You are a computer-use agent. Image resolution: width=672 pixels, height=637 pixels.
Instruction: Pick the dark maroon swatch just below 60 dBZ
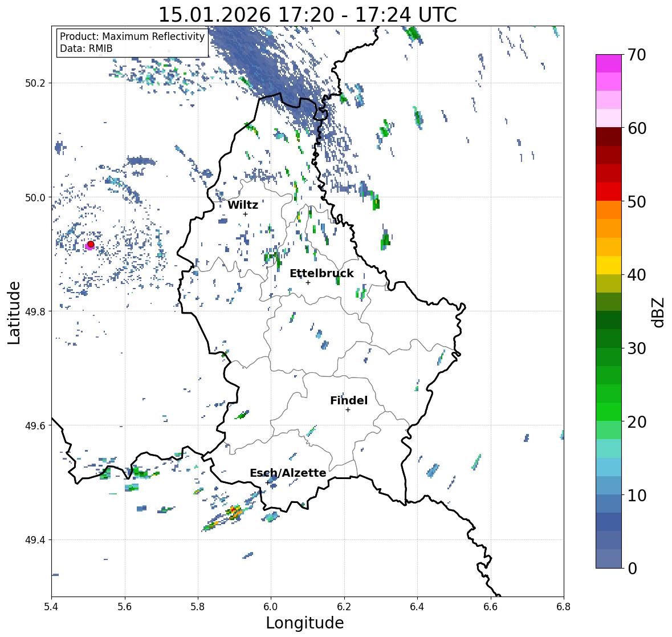point(609,137)
